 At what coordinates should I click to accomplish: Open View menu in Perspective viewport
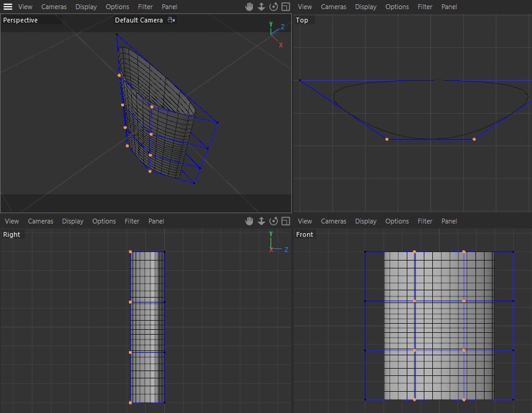coord(25,7)
